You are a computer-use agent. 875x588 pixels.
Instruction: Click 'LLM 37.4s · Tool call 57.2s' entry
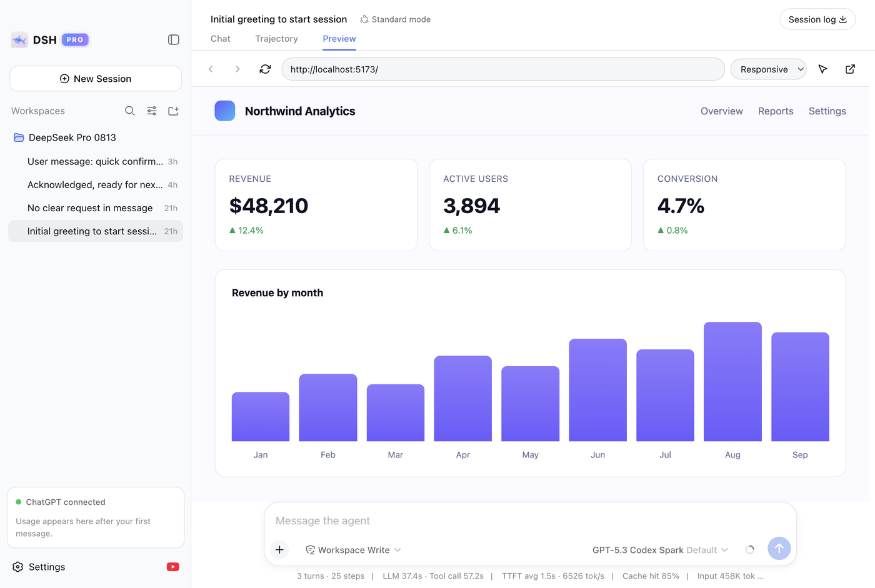pos(433,576)
